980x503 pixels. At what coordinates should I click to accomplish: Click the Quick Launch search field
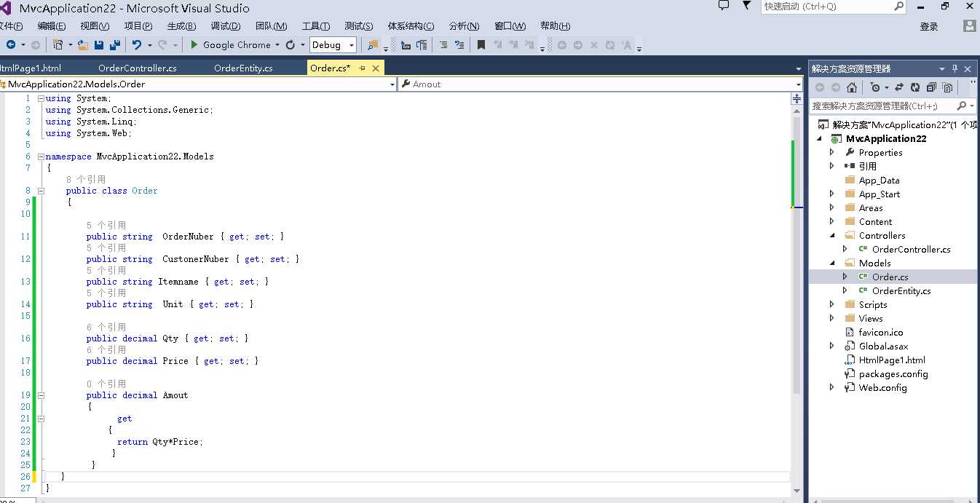(833, 6)
